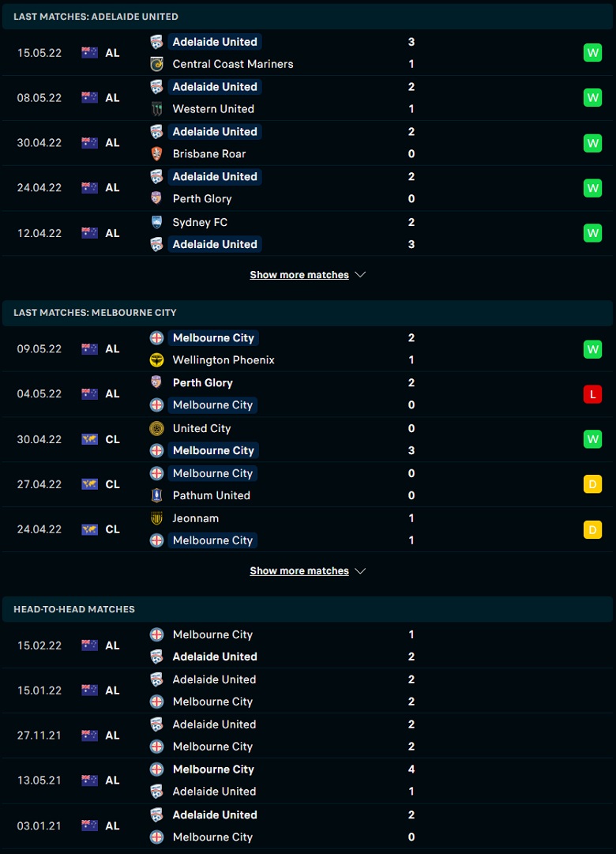This screenshot has width=616, height=854.
Task: Click the green W badge for the 15.05.22 match
Action: [x=592, y=53]
